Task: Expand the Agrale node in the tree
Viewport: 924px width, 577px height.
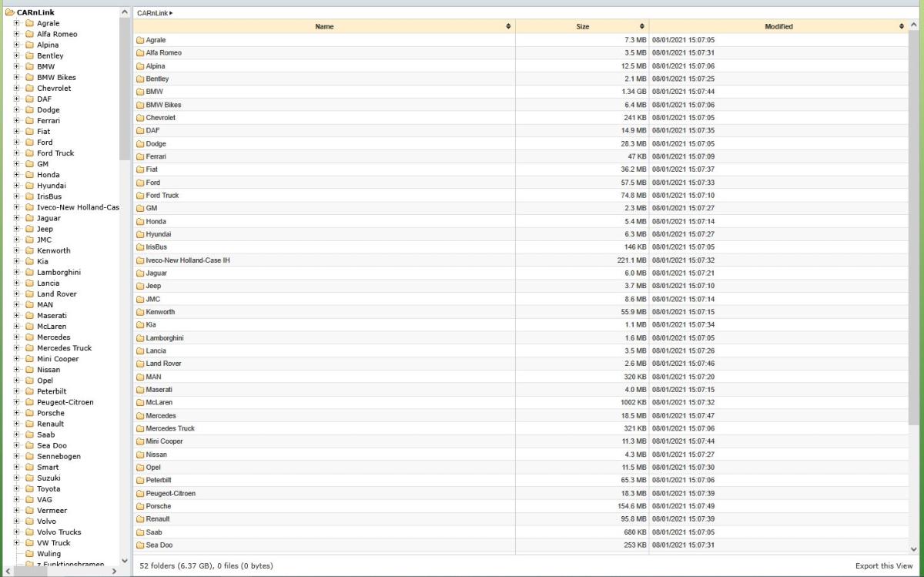Action: 17,23
